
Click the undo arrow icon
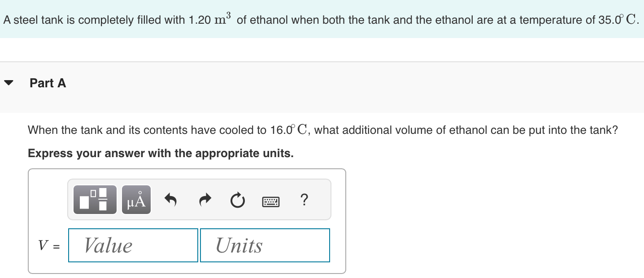170,200
